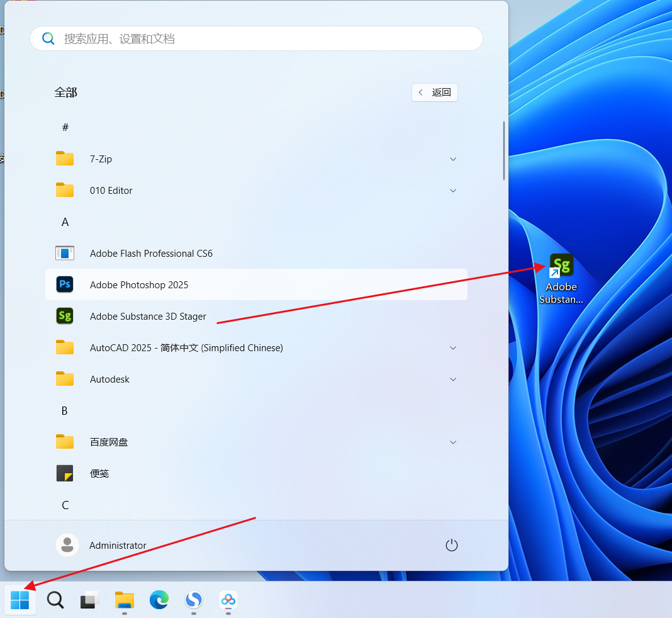672x618 pixels.
Task: Click the search magnifier in the search box
Action: pyautogui.click(x=48, y=38)
